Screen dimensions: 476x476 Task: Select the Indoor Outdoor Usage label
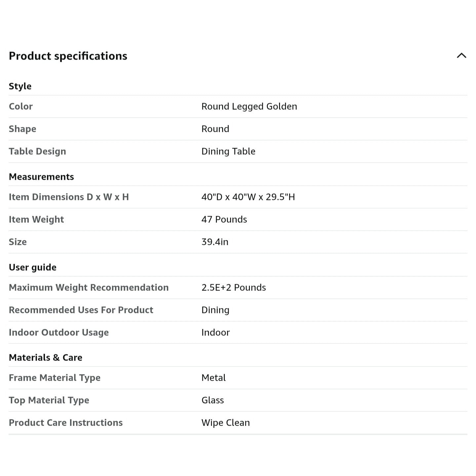click(x=59, y=333)
